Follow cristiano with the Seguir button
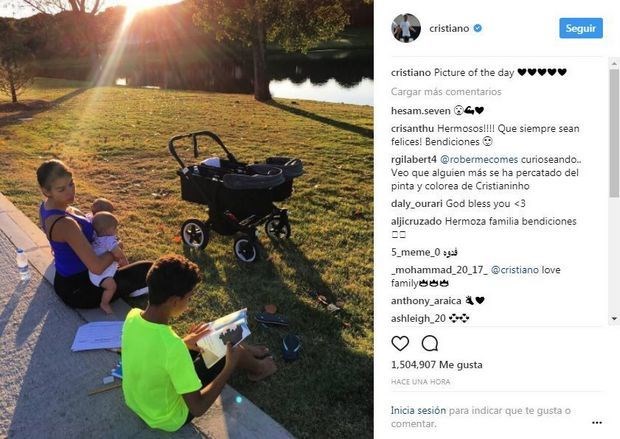The height and width of the screenshot is (439, 620). [x=581, y=28]
